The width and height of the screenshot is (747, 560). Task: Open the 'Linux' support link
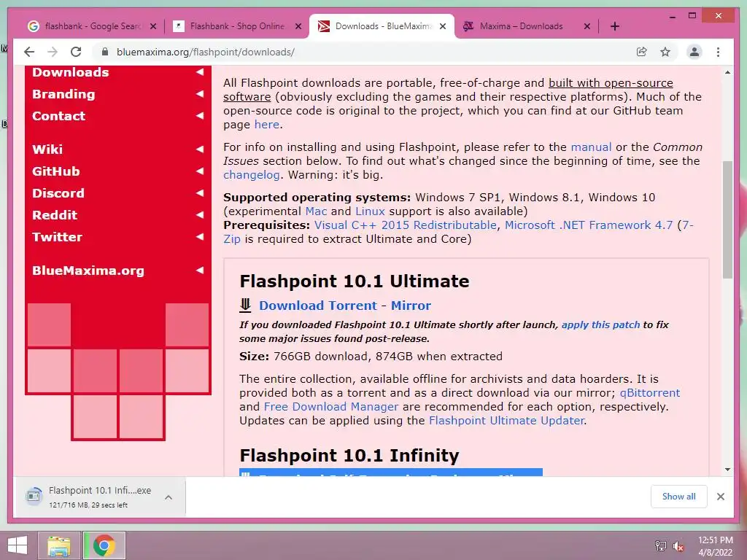[x=370, y=211]
